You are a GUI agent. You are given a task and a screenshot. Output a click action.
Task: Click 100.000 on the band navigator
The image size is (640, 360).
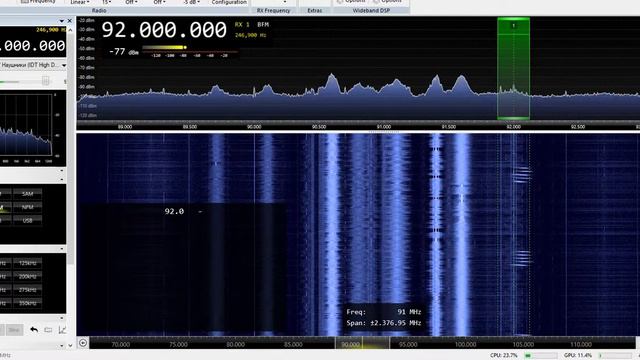click(x=465, y=344)
